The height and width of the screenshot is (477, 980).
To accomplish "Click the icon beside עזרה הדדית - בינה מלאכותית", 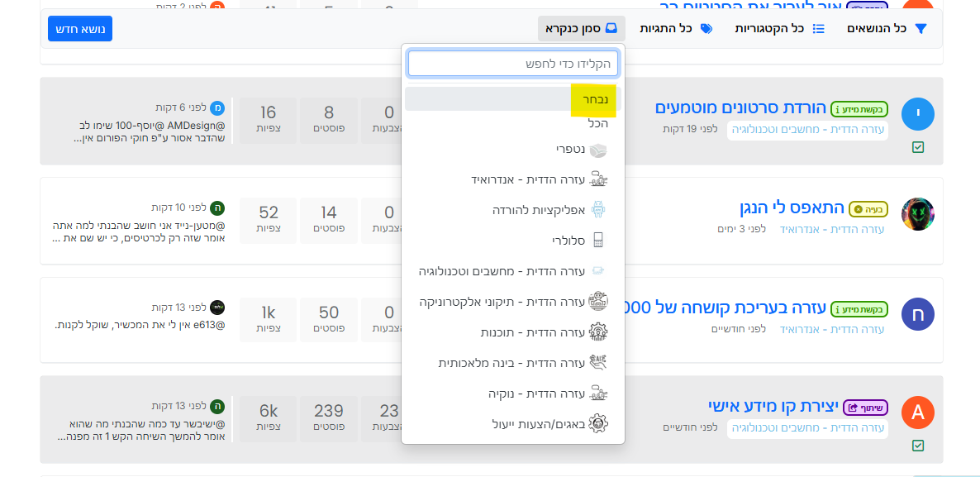I will tap(598, 363).
